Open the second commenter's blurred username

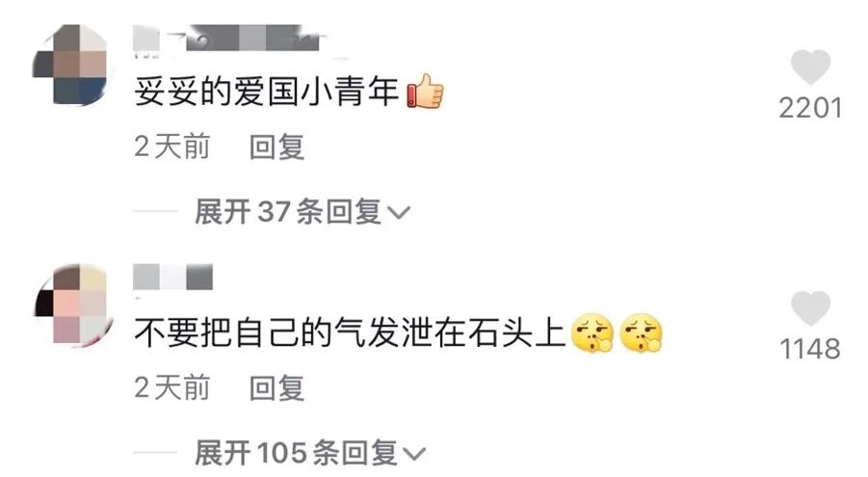[x=172, y=277]
